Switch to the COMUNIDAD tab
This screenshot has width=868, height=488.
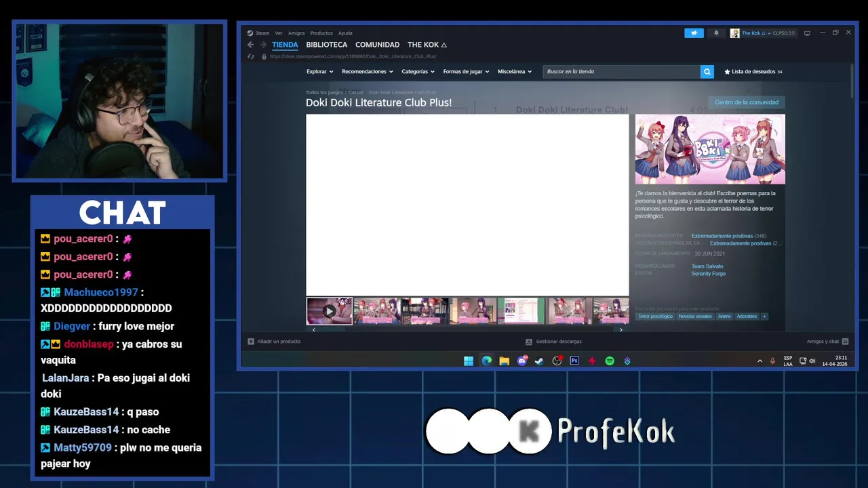(377, 45)
